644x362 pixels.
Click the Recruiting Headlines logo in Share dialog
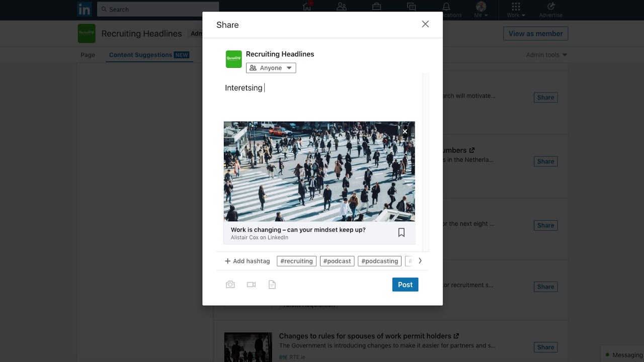click(233, 59)
